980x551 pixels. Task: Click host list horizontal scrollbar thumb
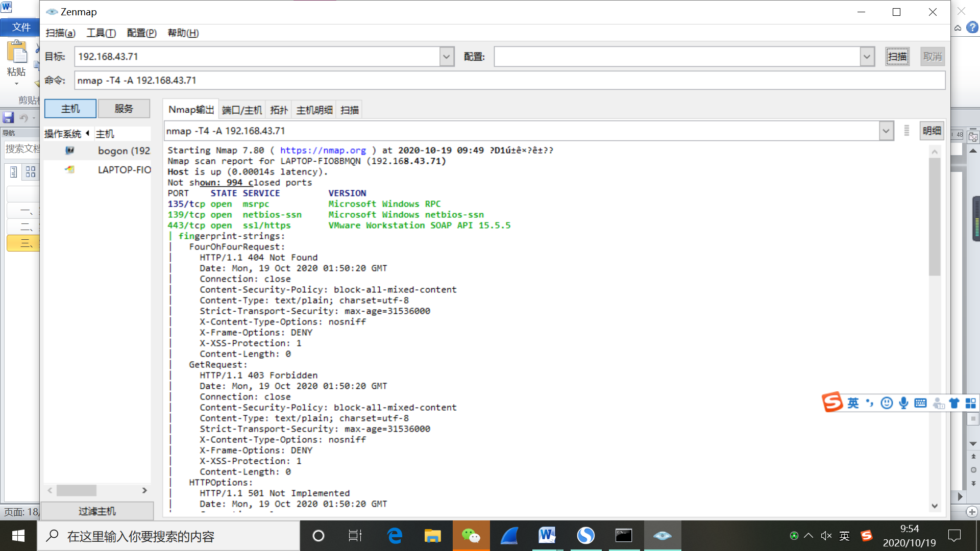(77, 490)
